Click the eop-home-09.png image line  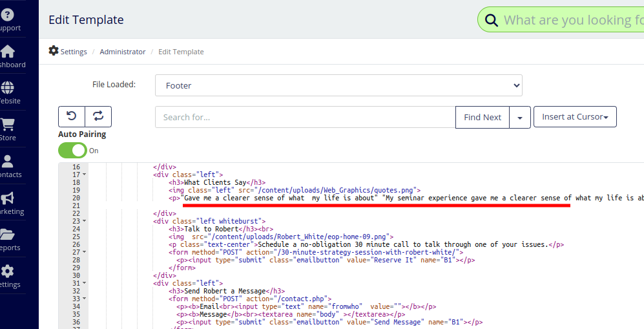281,237
